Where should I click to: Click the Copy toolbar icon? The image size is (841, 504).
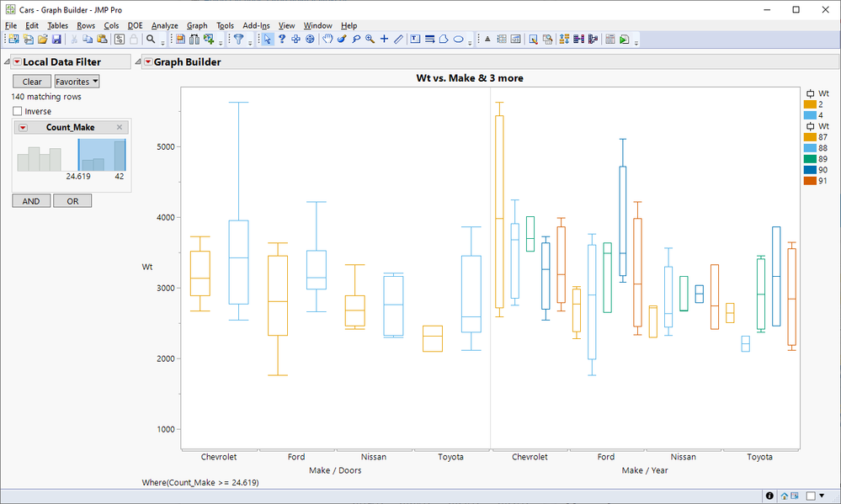pyautogui.click(x=88, y=40)
